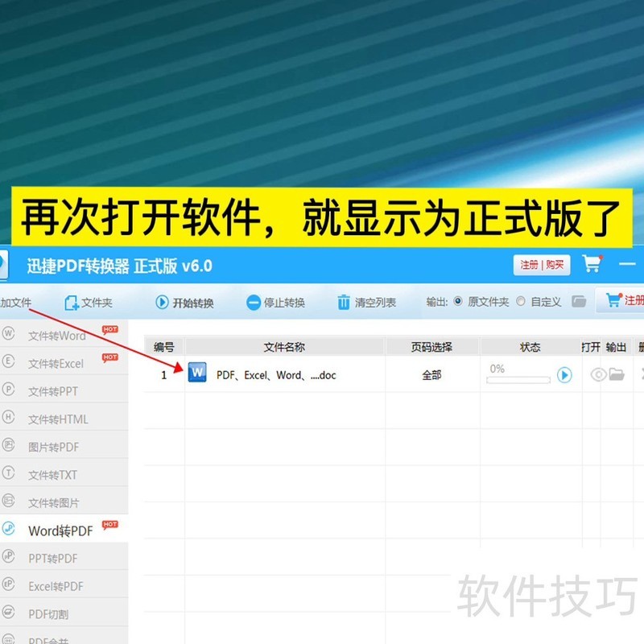Add a folder via 文件夹 button

pyautogui.click(x=89, y=303)
